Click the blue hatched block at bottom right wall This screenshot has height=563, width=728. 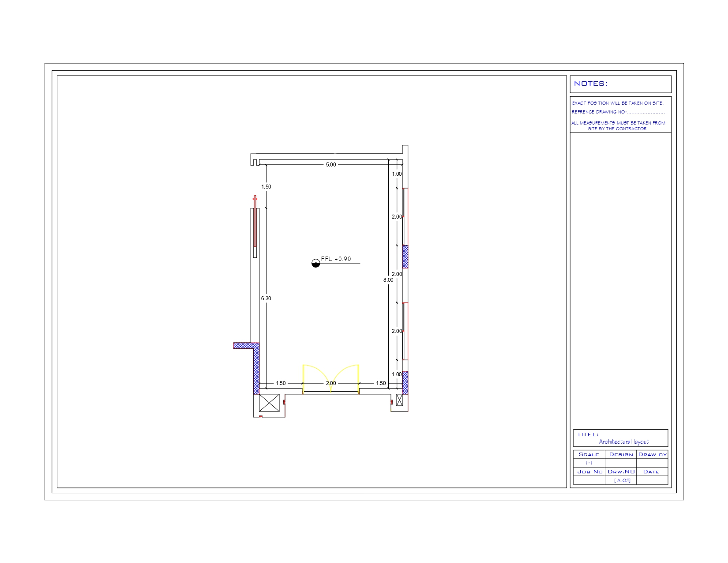coord(405,382)
